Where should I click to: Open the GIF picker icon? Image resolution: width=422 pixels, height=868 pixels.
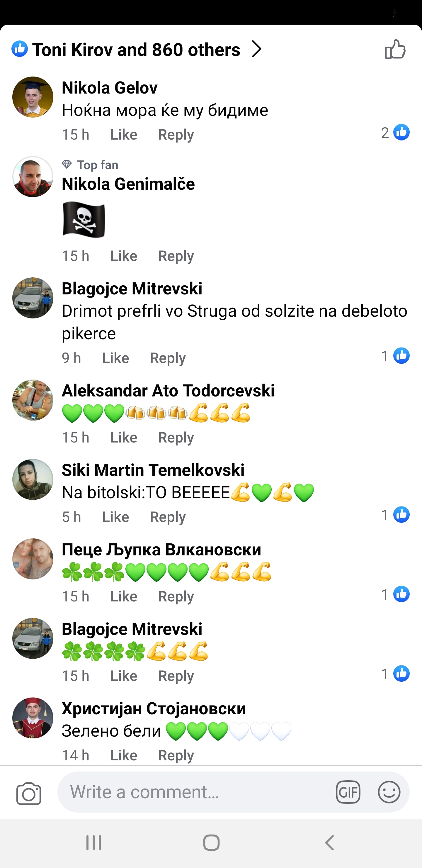pyautogui.click(x=348, y=792)
